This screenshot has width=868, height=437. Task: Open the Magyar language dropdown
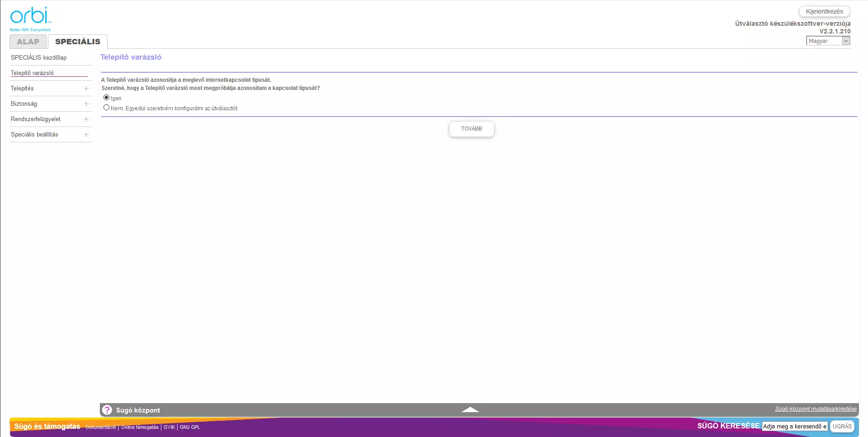828,41
